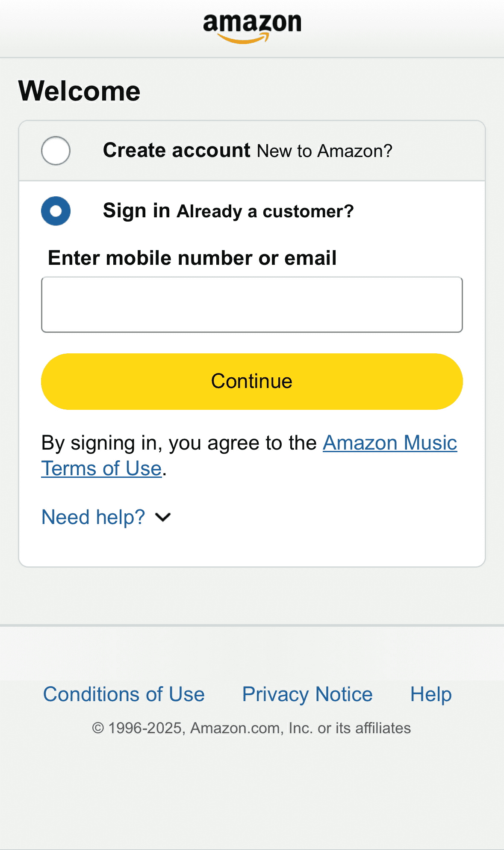Screen dimensions: 504x850
Task: Focus the mobile number or email field
Action: [x=252, y=305]
